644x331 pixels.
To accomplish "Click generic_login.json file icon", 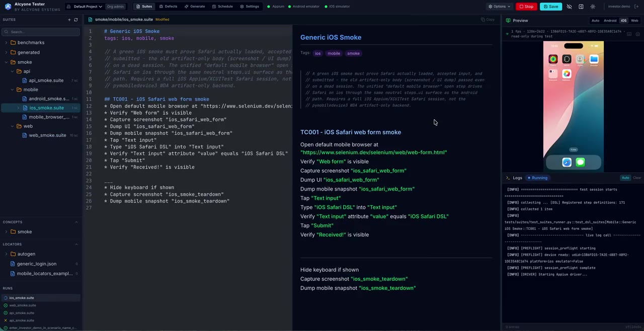I will pos(13,264).
